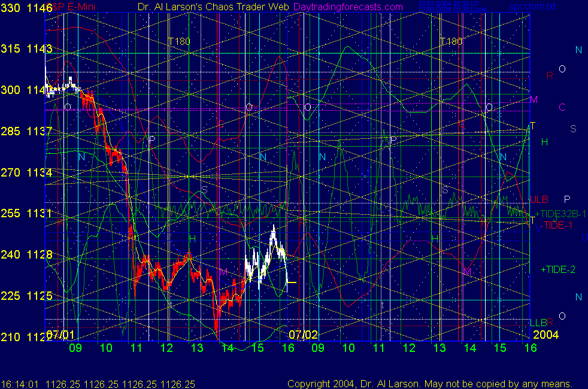Click the "12" hour label of the 07/02 session
Image resolution: width=588 pixels, height=389 pixels.
tap(409, 348)
